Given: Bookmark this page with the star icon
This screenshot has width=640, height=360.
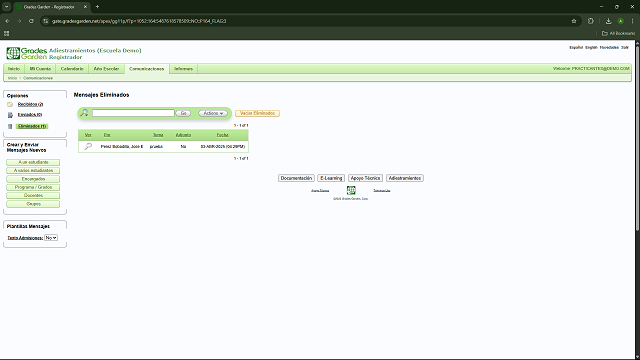Looking at the screenshot, I should click(x=574, y=21).
